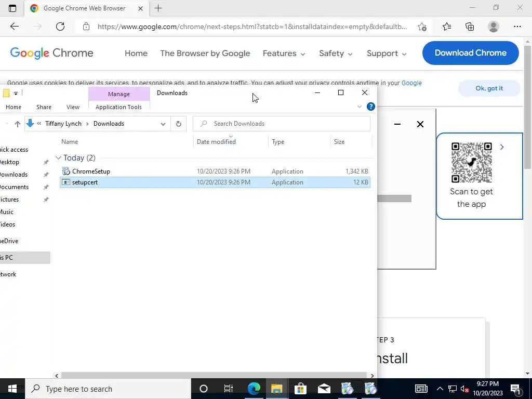The height and width of the screenshot is (399, 532).
Task: Click the site lock icon in address bar
Action: pyautogui.click(x=86, y=26)
